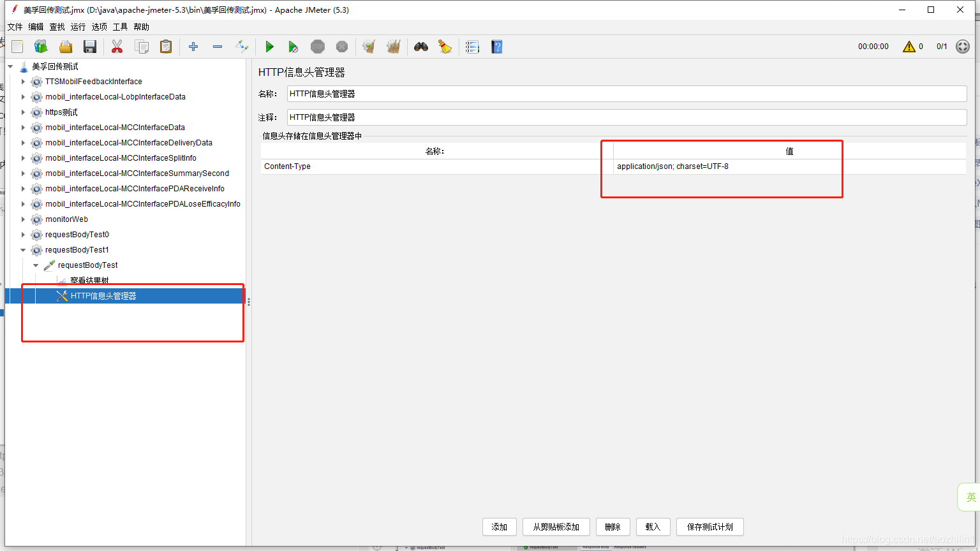Expand the monitorWeb thread group

(x=23, y=219)
